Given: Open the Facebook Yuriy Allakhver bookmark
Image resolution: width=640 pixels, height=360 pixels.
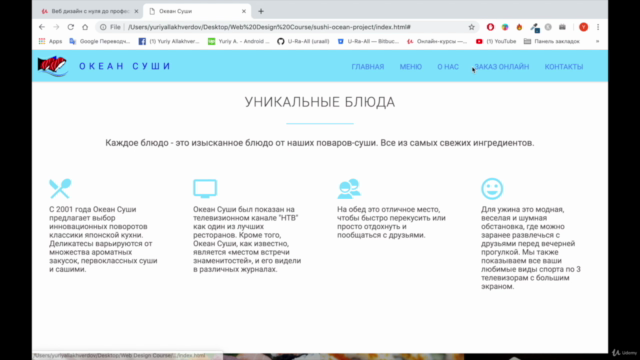Looking at the screenshot, I should [169, 41].
